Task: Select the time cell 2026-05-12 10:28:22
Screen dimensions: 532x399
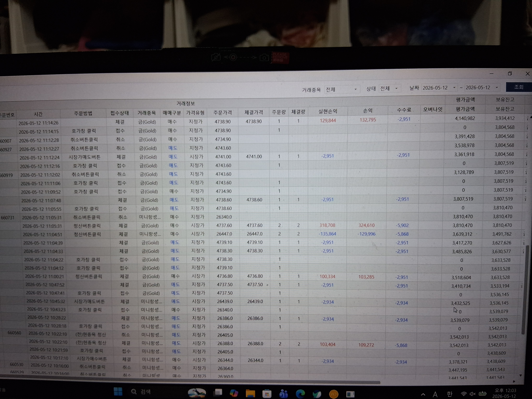Action: (x=47, y=318)
